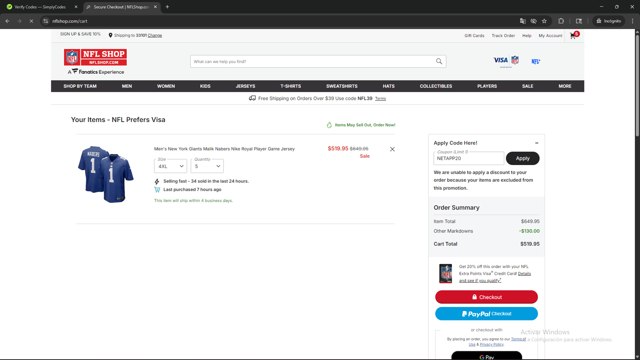Screen dimensions: 640x360
Task: Click the Apply coupon button
Action: pyautogui.click(x=522, y=158)
